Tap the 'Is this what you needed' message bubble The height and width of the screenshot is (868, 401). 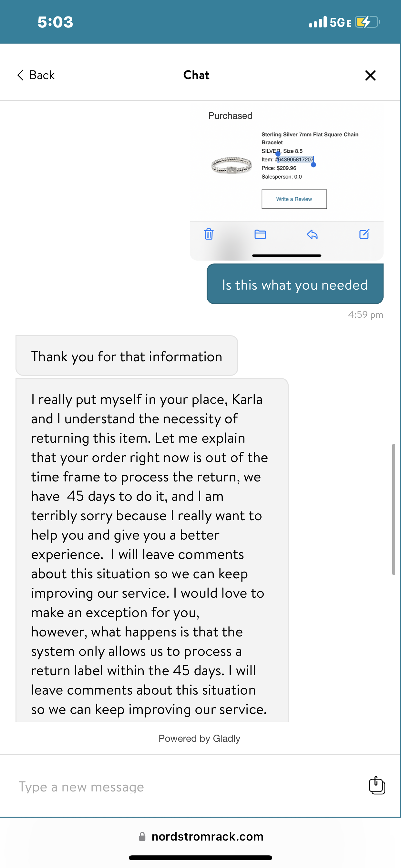(x=294, y=284)
